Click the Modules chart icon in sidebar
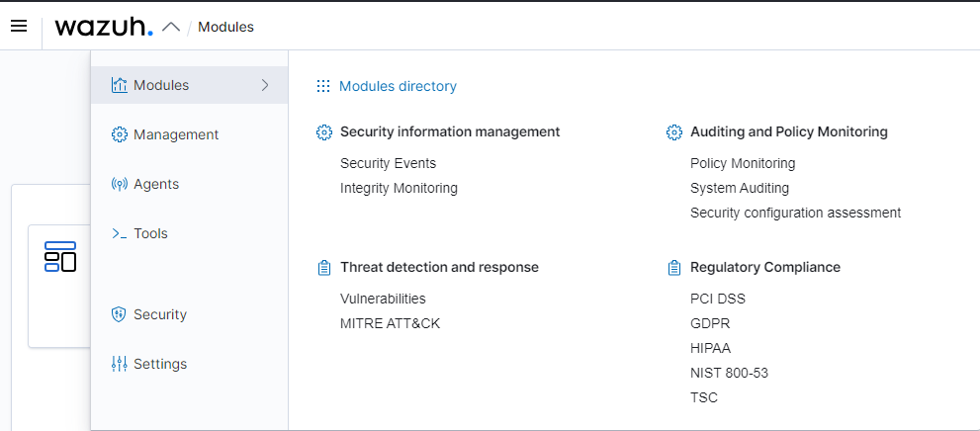The height and width of the screenshot is (431, 980). pos(119,85)
